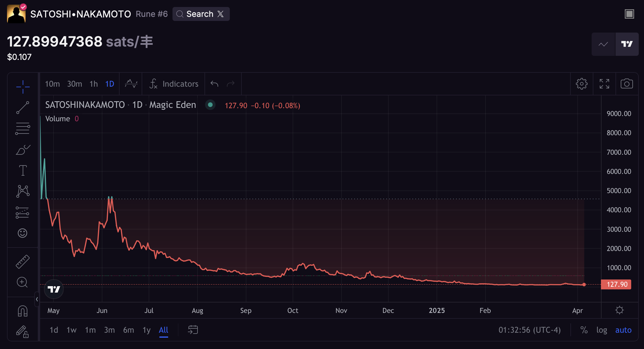Select the All date range
644x349 pixels.
click(163, 330)
